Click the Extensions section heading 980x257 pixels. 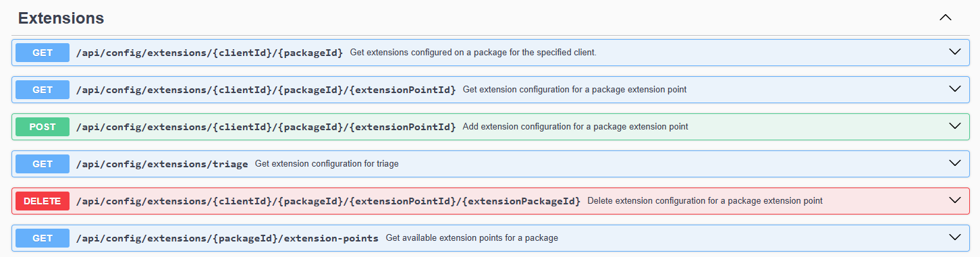point(61,18)
